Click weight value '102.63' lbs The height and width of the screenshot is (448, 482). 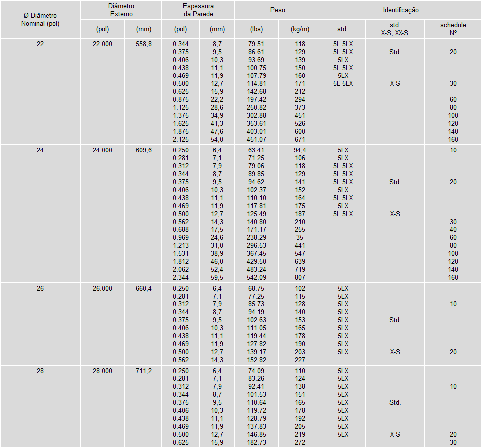[256, 320]
